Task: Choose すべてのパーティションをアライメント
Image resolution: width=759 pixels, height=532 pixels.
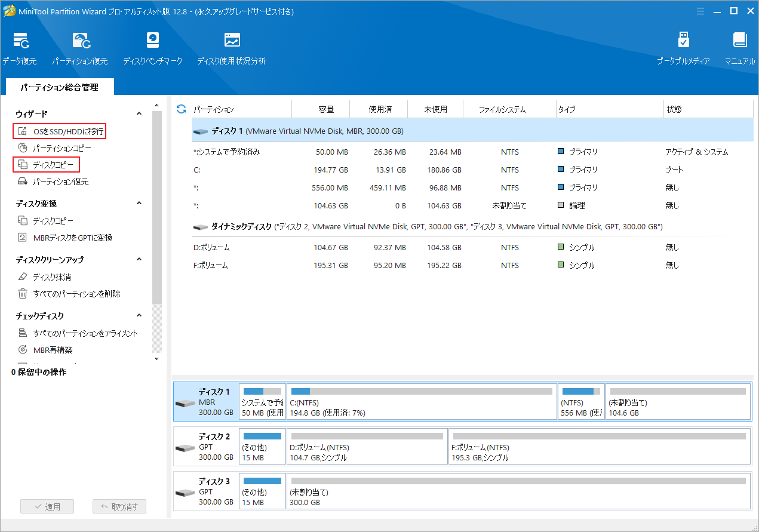Action: (78, 333)
